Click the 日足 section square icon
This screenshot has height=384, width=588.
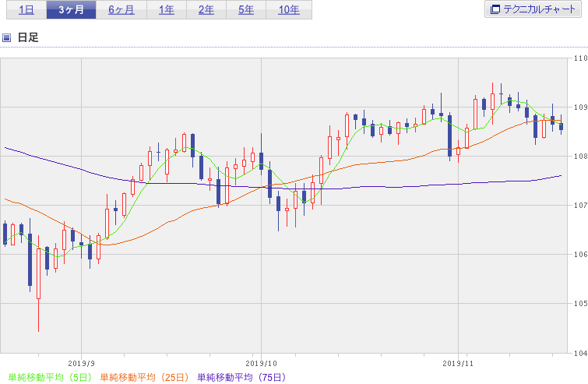coord(6,37)
